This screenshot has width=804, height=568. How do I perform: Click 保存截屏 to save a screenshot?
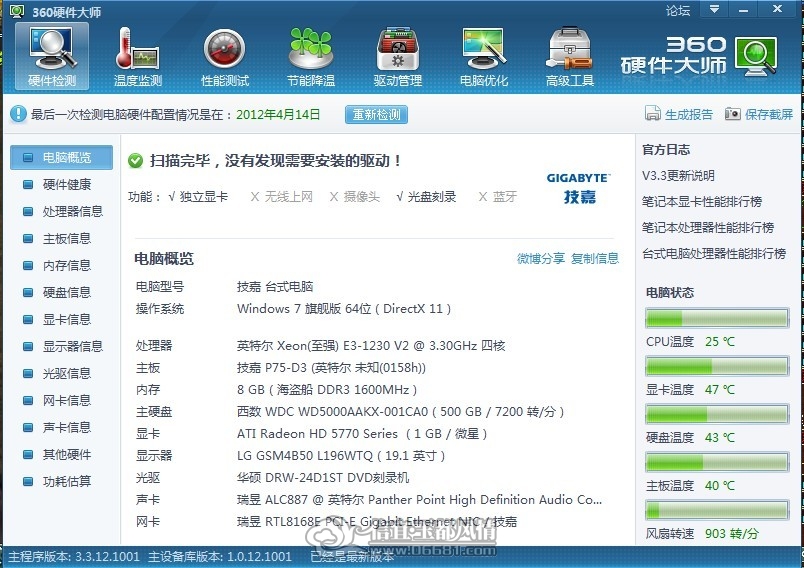coord(769,114)
